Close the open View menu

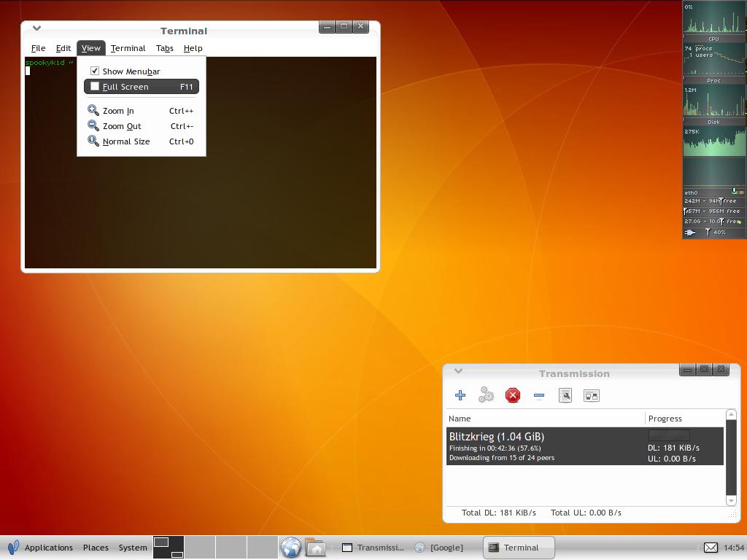[91, 48]
